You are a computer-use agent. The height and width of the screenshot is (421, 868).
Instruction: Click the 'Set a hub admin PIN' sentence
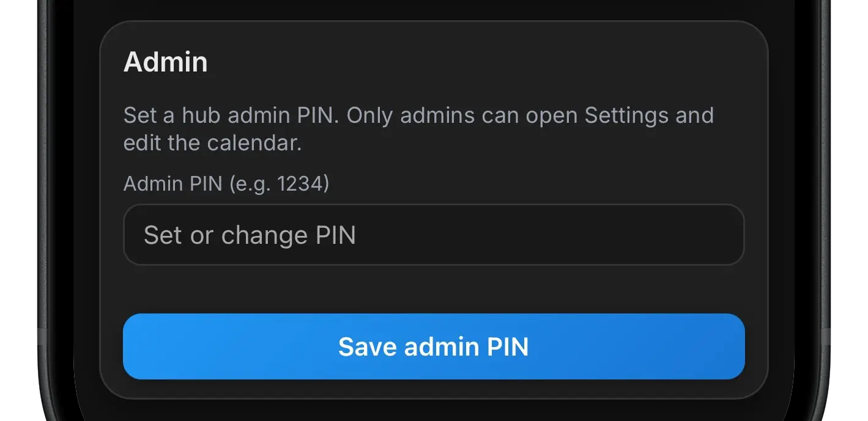pos(231,115)
